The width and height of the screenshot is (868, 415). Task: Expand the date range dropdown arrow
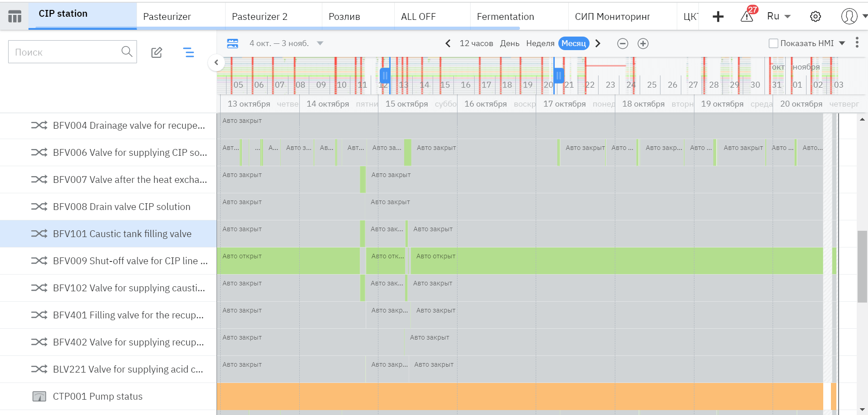[320, 43]
